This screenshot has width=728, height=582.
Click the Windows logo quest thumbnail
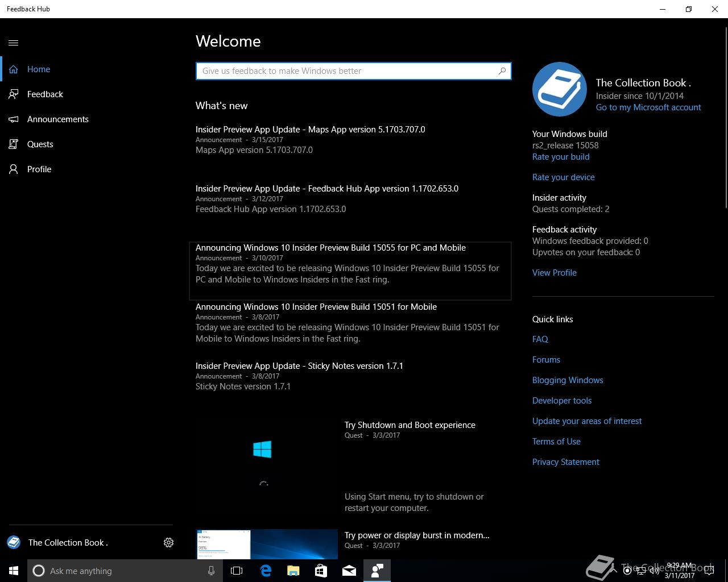tap(267, 467)
